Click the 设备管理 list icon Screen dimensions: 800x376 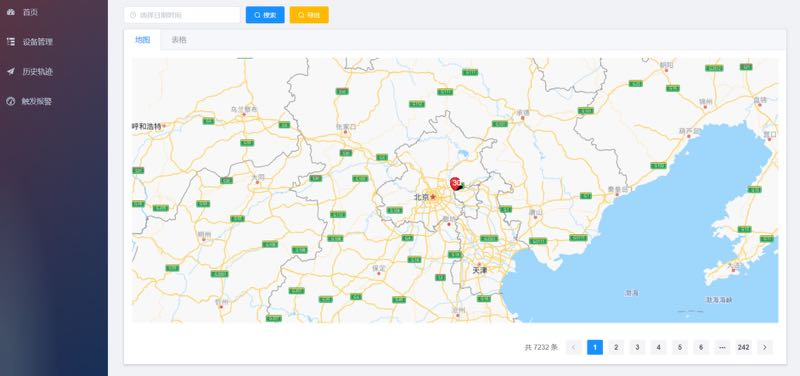(11, 42)
